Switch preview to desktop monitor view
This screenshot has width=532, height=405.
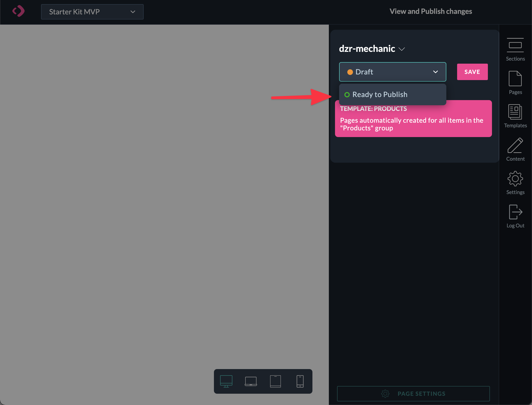(226, 381)
